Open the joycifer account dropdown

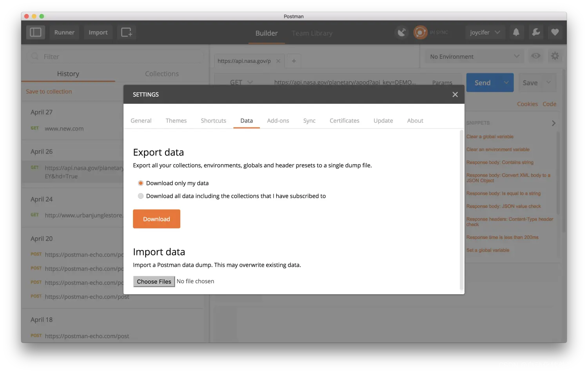tap(485, 32)
